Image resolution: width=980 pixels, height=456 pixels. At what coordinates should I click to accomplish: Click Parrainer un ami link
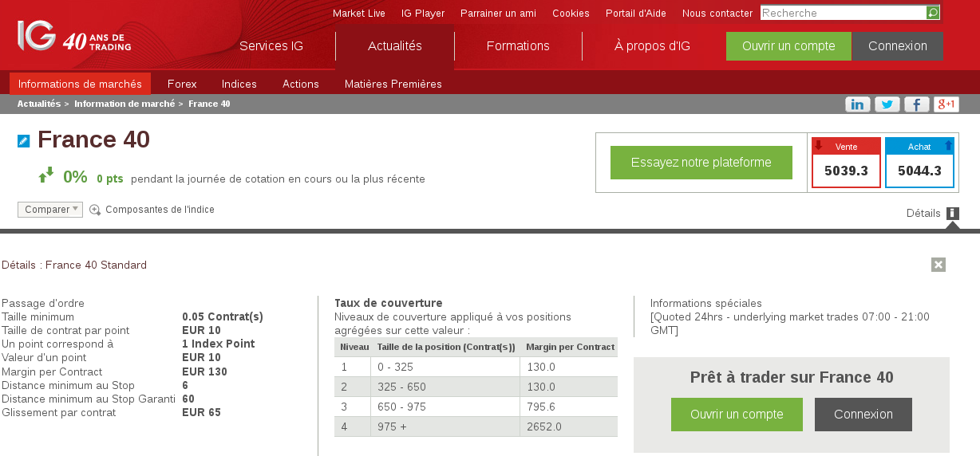point(499,14)
